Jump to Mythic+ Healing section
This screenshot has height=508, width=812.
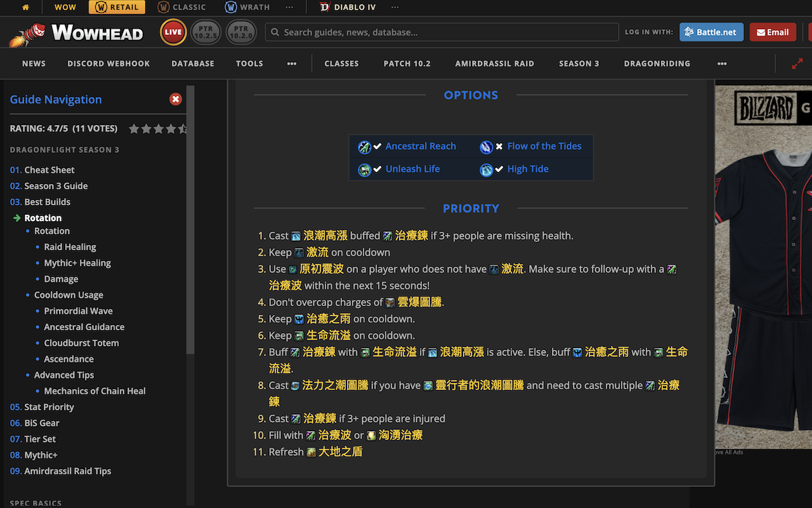pyautogui.click(x=77, y=262)
